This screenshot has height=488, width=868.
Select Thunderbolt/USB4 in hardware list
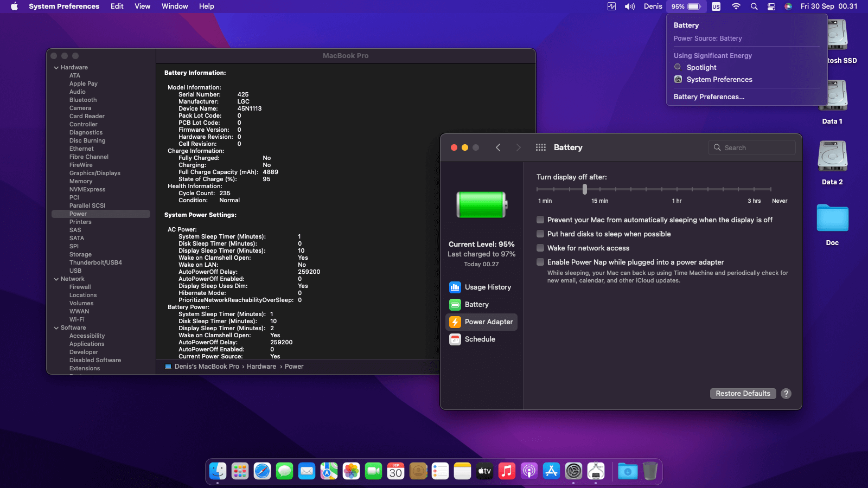coord(95,263)
